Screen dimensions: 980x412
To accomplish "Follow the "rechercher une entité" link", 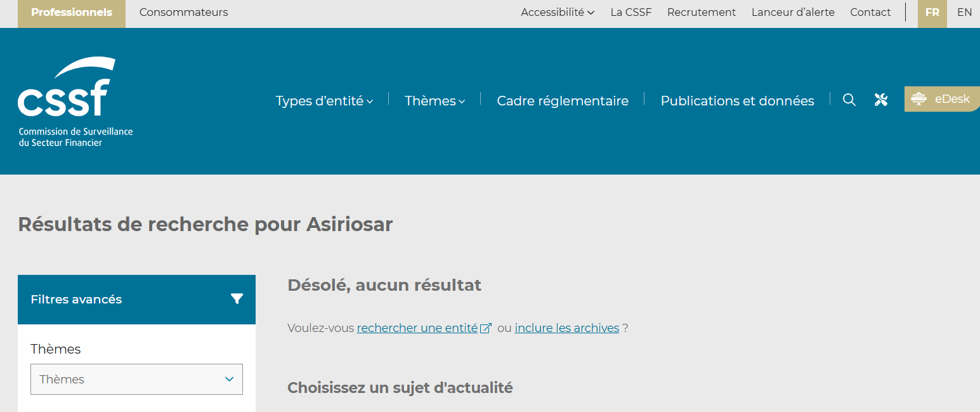I will (x=417, y=328).
